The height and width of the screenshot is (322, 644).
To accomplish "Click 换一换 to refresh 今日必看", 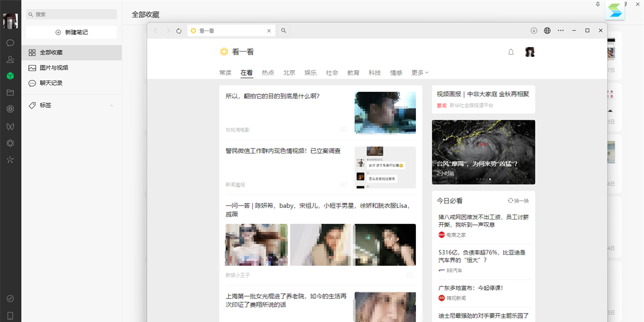I will (518, 201).
